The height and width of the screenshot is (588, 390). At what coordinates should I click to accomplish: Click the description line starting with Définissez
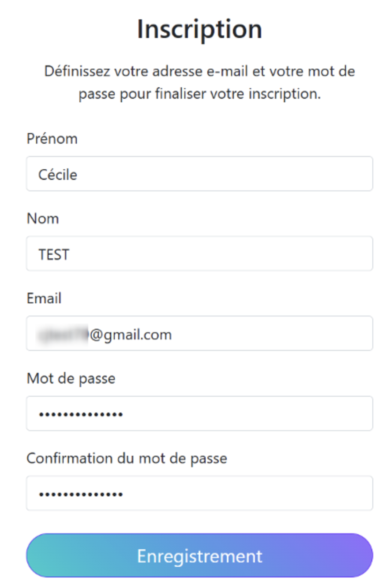point(199,71)
